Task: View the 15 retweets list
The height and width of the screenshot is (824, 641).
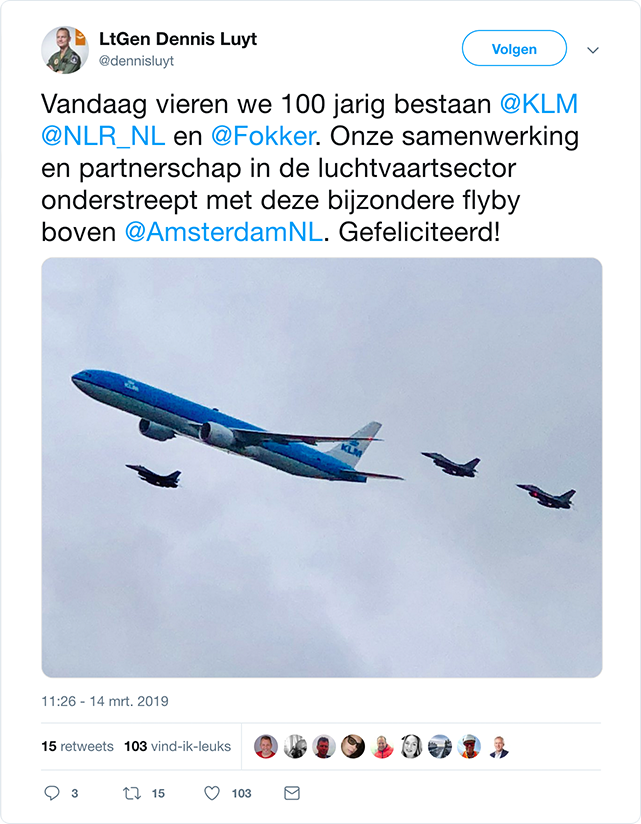Action: click(78, 746)
